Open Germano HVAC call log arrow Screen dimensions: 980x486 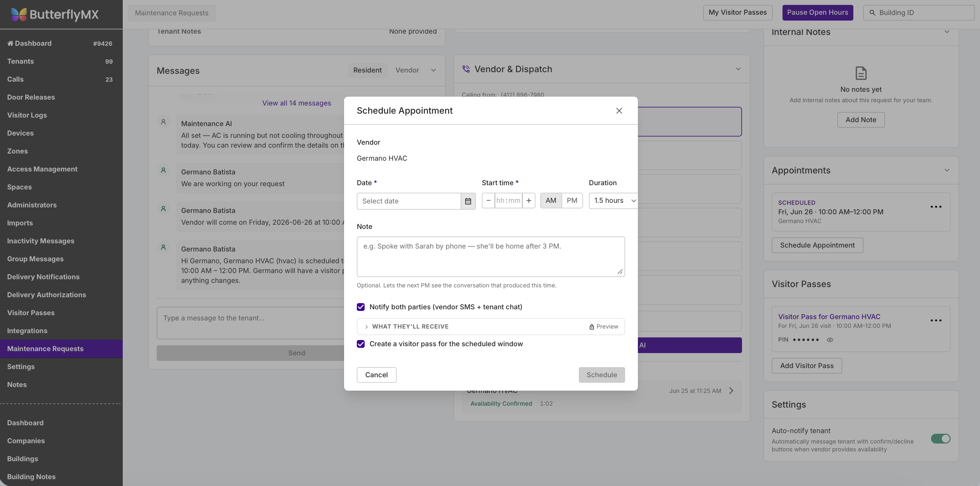point(731,391)
